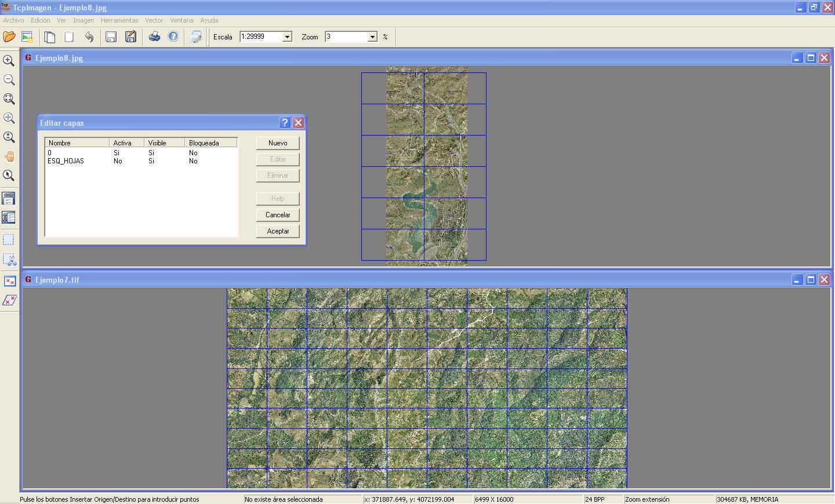
Task: Expand the Zoom percentage dropdown
Action: tap(372, 37)
